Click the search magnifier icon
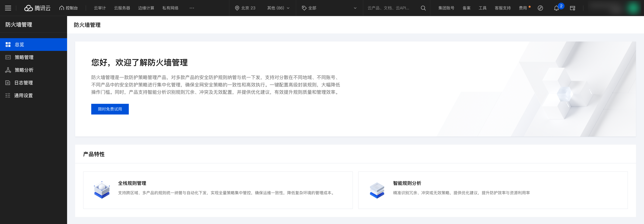 pos(423,8)
